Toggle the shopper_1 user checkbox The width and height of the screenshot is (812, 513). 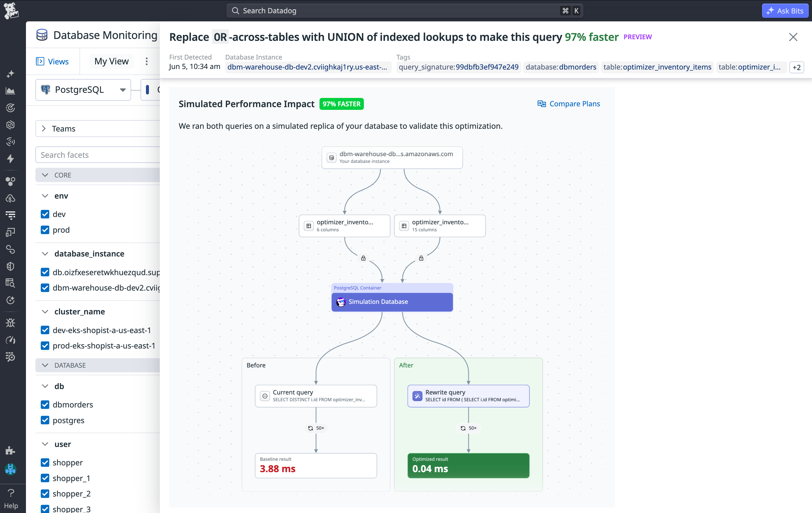(45, 478)
